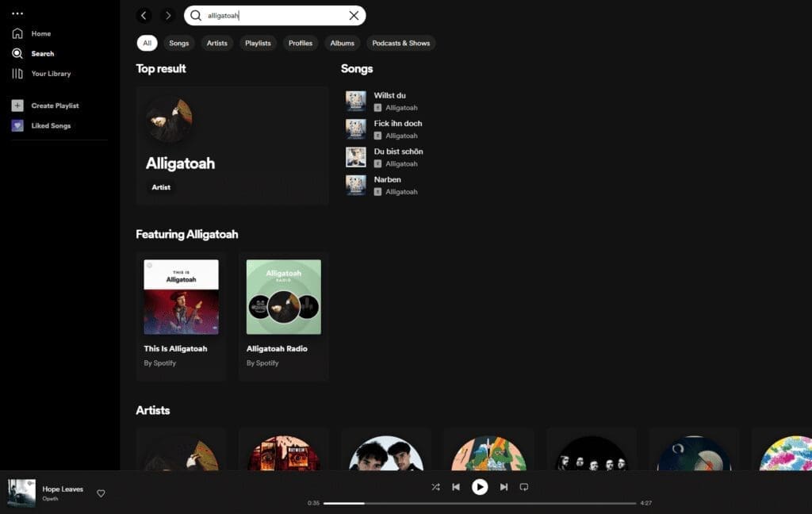
Task: Open the Songs section heading
Action: pos(357,68)
